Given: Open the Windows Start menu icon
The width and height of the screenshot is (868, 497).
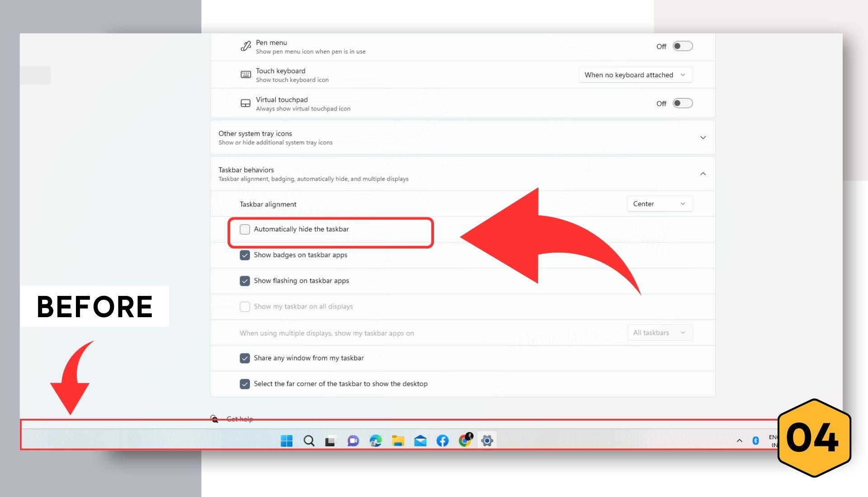Looking at the screenshot, I should tap(287, 441).
